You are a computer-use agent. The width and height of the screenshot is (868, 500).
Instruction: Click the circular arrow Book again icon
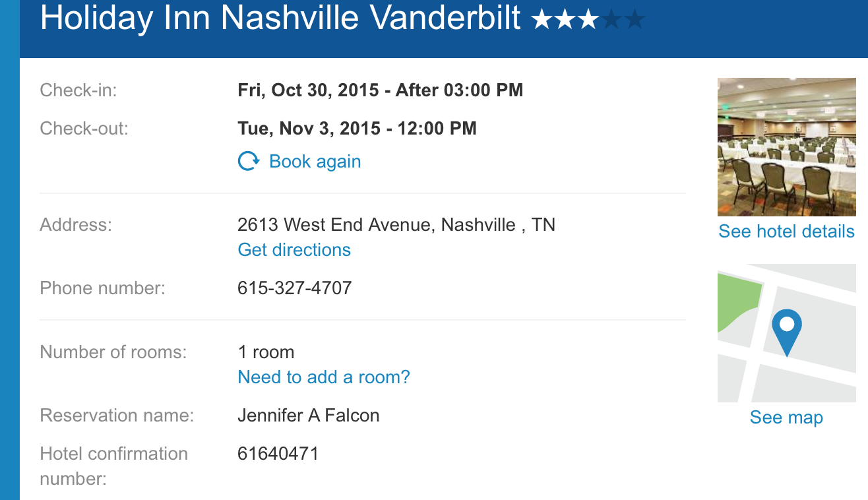pos(248,162)
